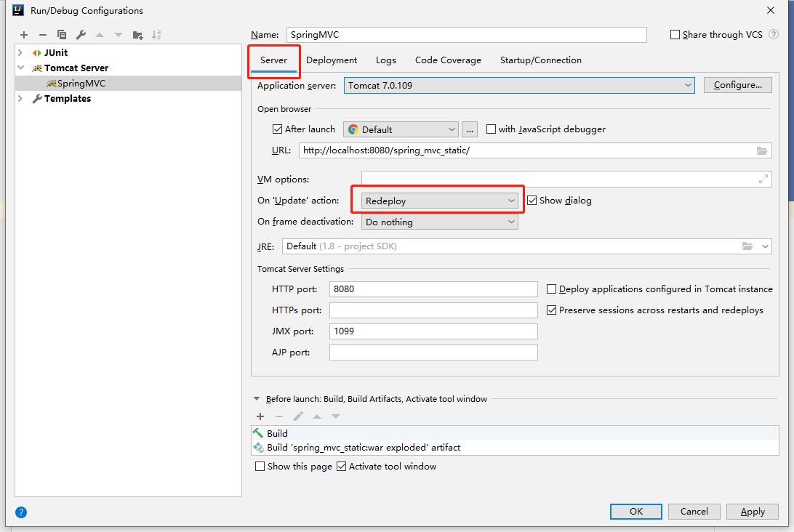Image resolution: width=794 pixels, height=532 pixels.
Task: Click the AJP port field
Action: click(433, 352)
